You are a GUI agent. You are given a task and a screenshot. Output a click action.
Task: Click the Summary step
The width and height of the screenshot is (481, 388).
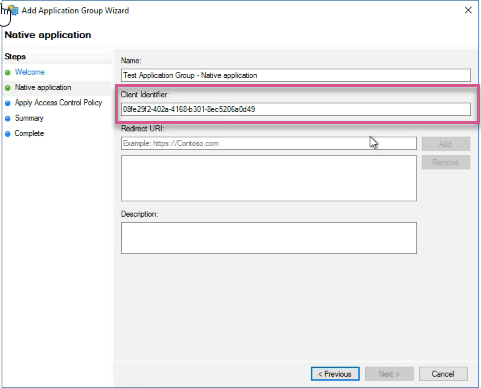pos(29,118)
